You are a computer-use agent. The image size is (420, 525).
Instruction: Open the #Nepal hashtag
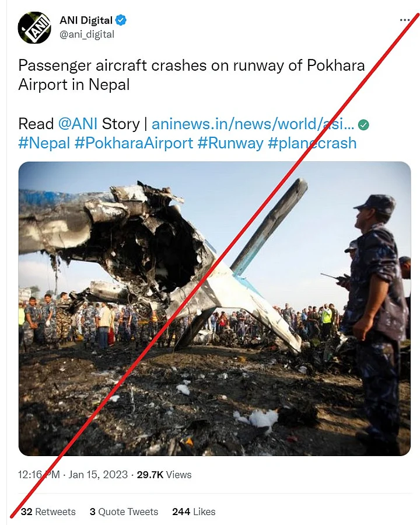44,143
